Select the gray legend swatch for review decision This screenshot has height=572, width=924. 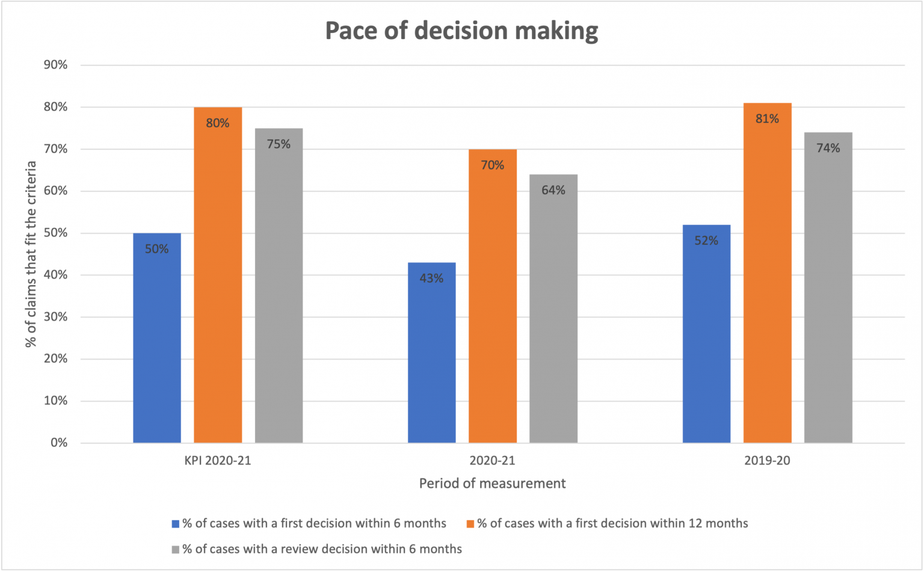(176, 549)
